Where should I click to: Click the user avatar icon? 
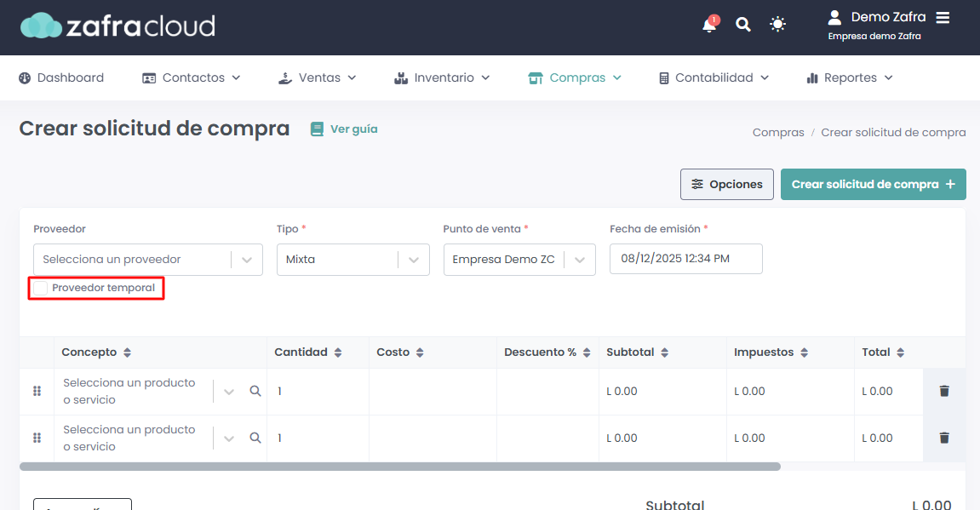834,17
